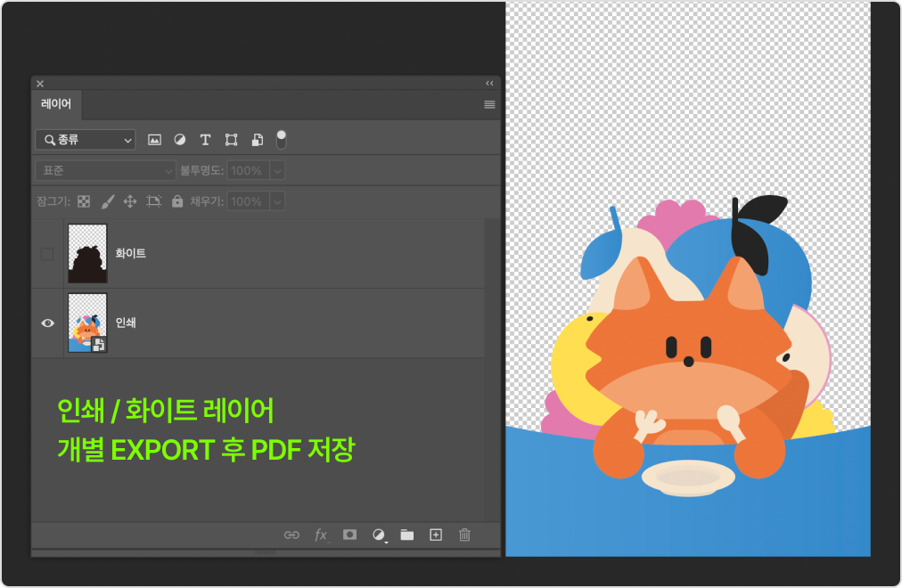Hide the 인쇄 layer with eye icon
Image resolution: width=902 pixels, height=588 pixels.
pos(48,323)
